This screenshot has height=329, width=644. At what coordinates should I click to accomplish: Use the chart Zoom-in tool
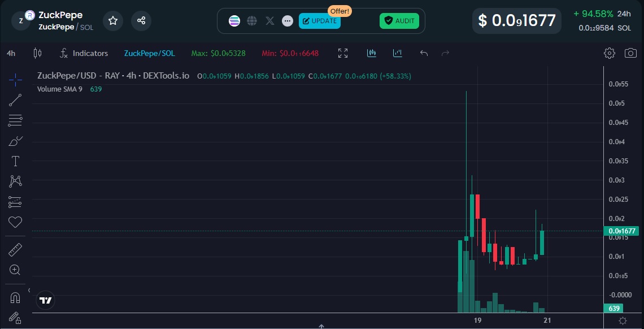point(15,270)
